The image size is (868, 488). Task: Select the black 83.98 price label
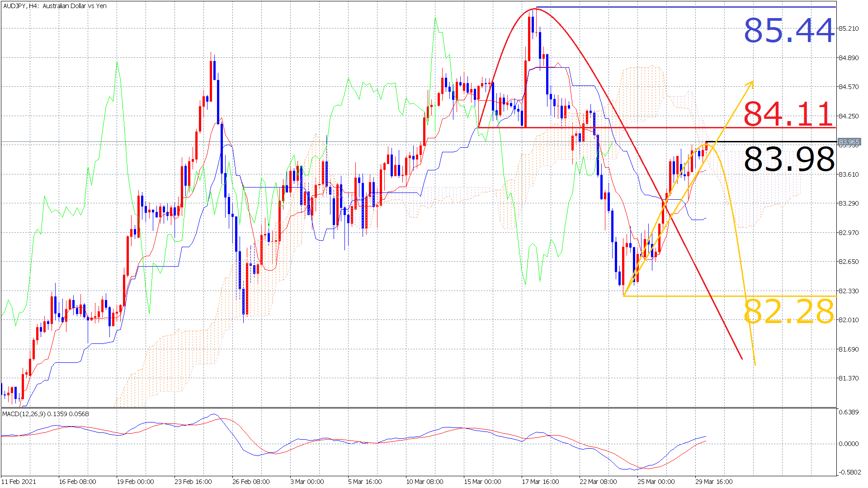(788, 159)
